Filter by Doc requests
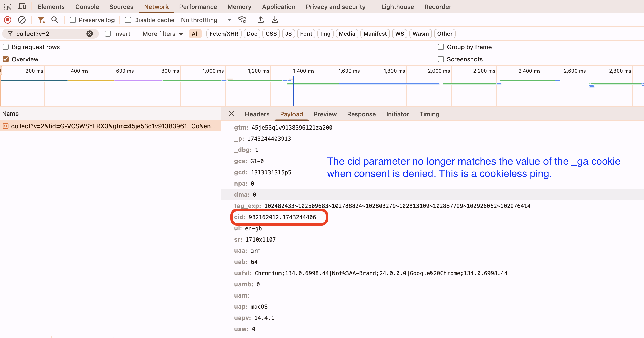This screenshot has width=644, height=338. 252,34
